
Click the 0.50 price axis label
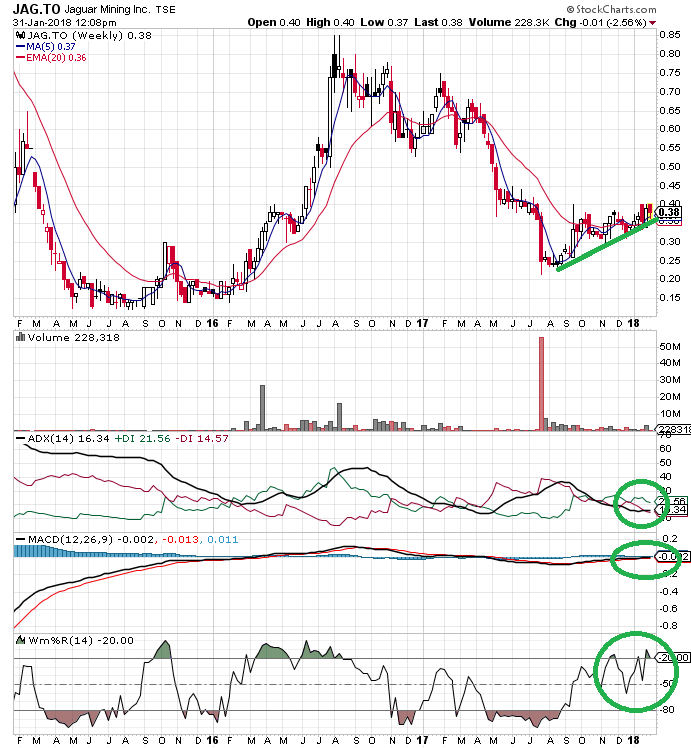670,166
